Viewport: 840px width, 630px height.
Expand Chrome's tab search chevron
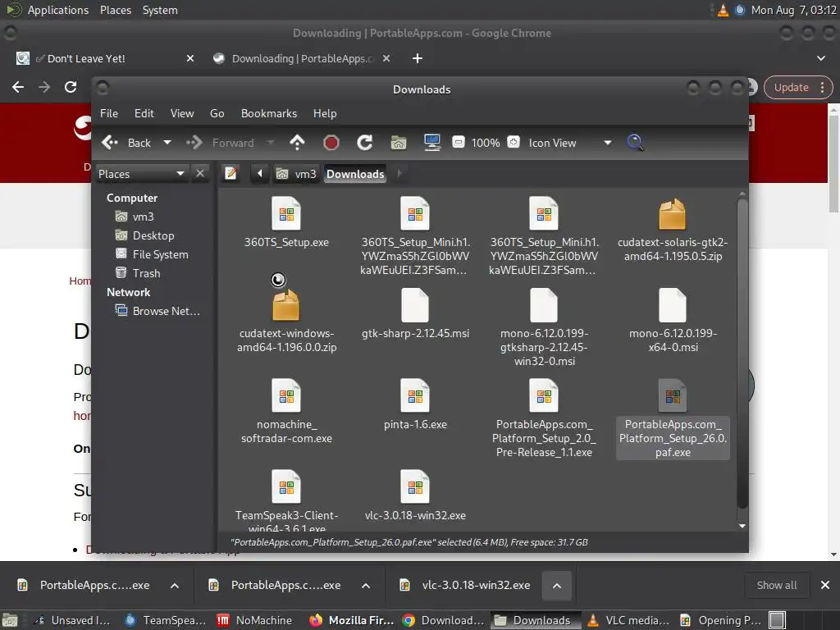tap(820, 58)
